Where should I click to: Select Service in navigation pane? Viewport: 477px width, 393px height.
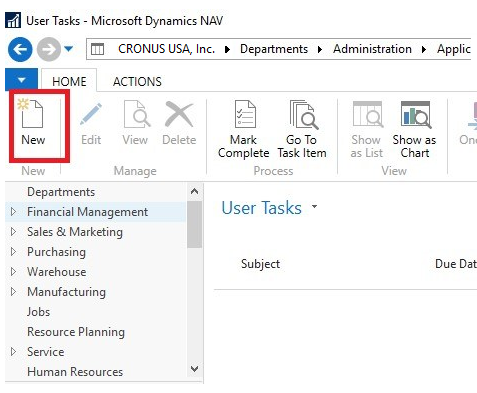point(45,352)
